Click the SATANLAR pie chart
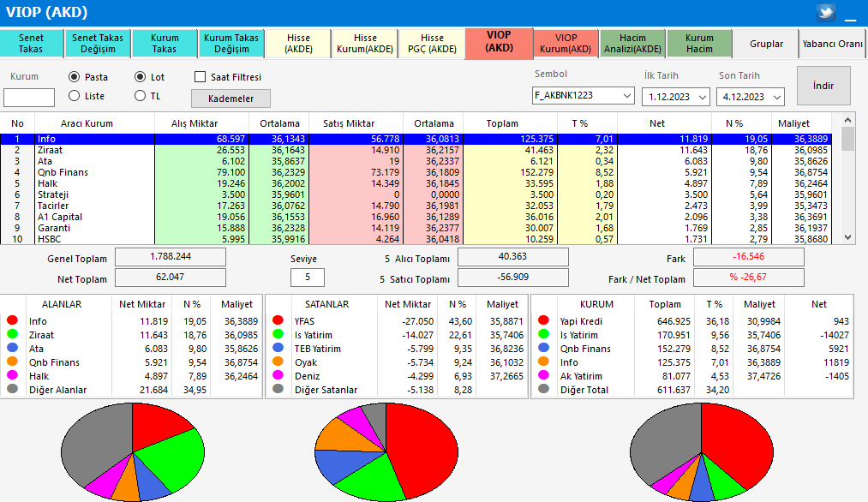The width and height of the screenshot is (868, 502). [x=386, y=451]
